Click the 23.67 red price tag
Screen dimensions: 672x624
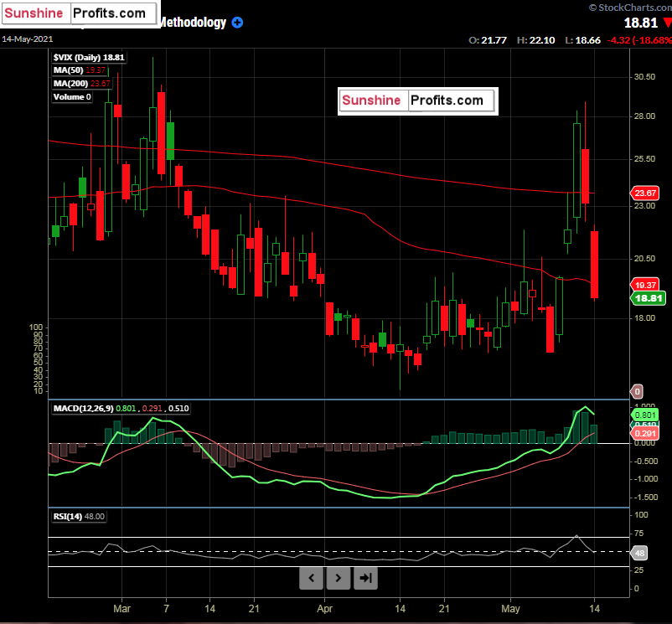[644, 193]
